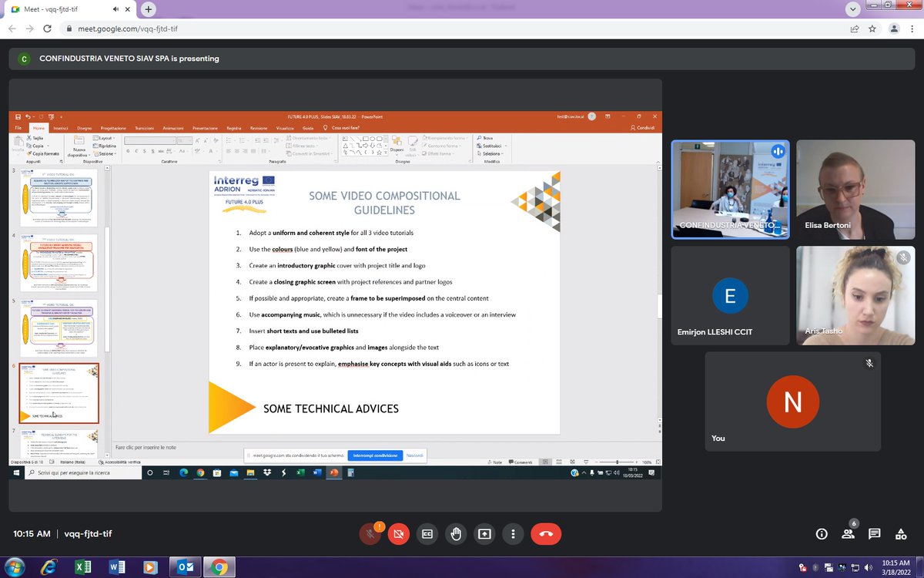The image size is (924, 578).
Task: Select Elisa Bertoni's video tile
Action: coord(855,189)
